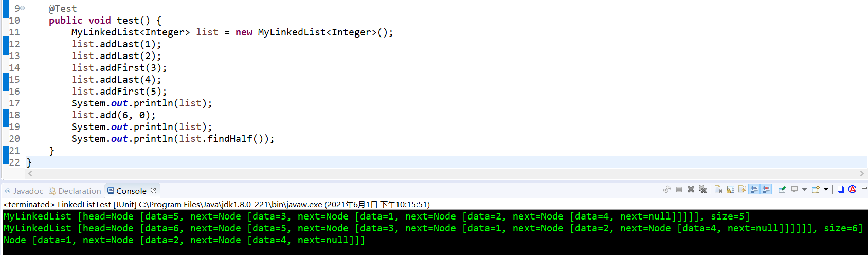This screenshot has width=868, height=255.
Task: Pin the Console view
Action: click(x=782, y=189)
